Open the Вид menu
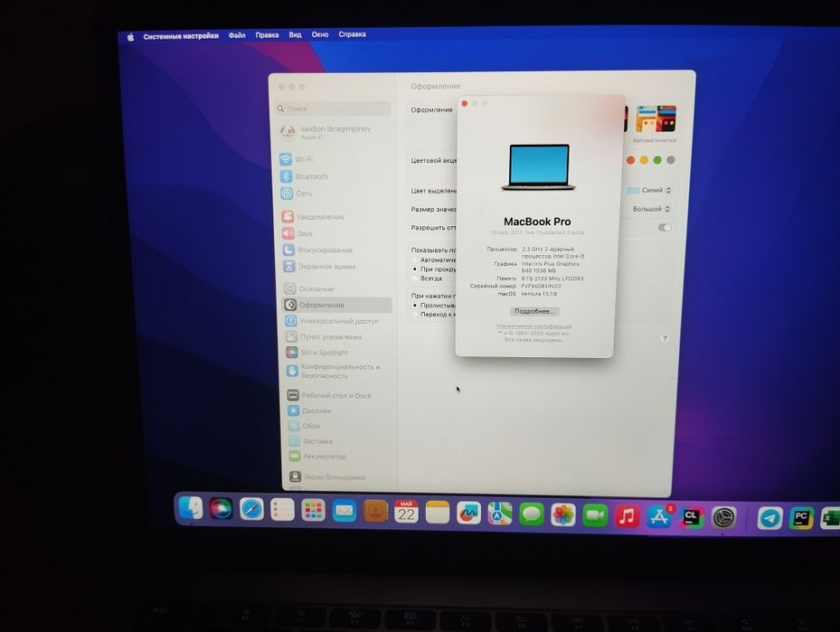The width and height of the screenshot is (840, 632). pyautogui.click(x=295, y=35)
